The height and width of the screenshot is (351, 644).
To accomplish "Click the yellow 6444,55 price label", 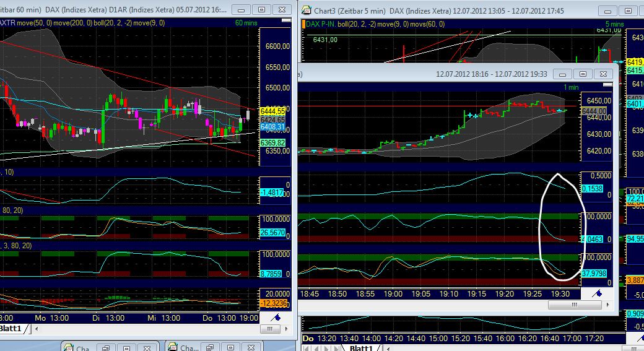I will click(x=272, y=111).
